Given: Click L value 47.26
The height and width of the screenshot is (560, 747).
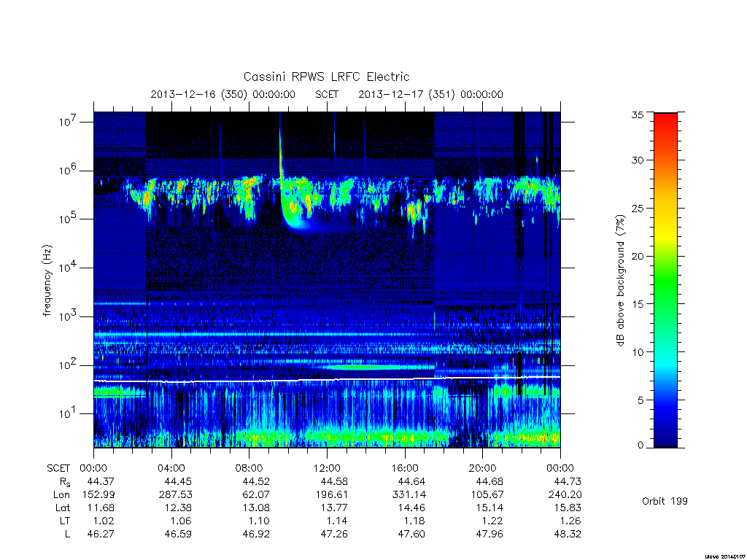Looking at the screenshot, I should [x=334, y=534].
